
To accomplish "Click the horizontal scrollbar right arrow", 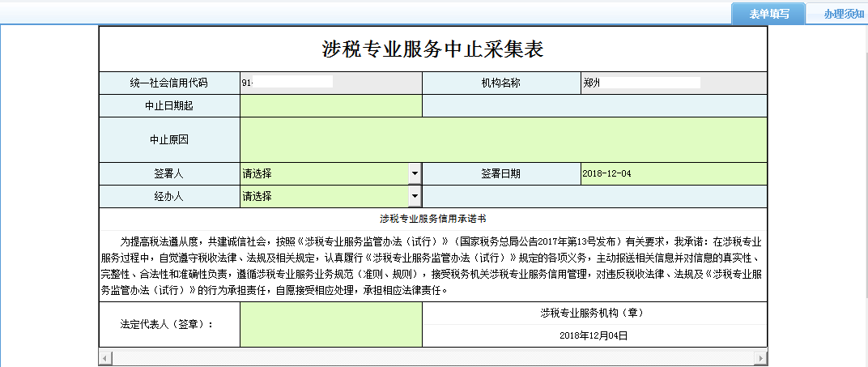I will 761,357.
